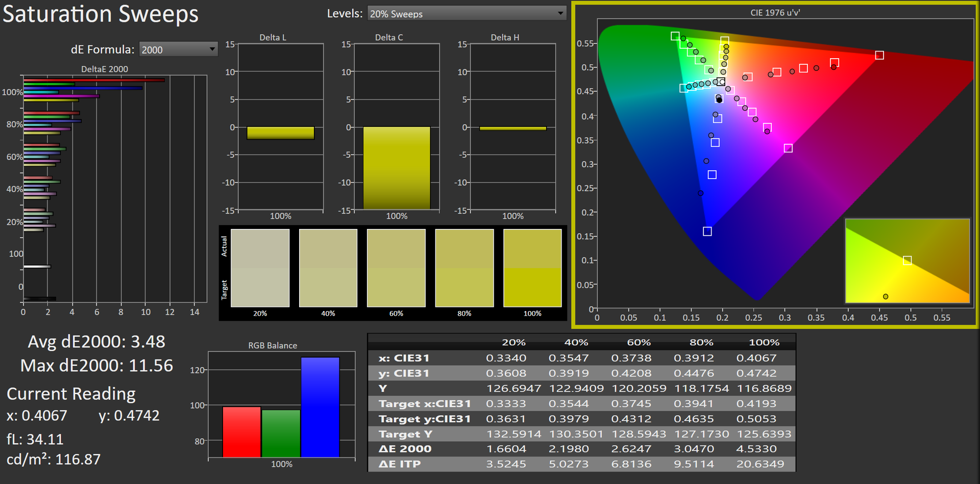Click the y: CIE31 row label
The height and width of the screenshot is (484, 980).
point(404,373)
